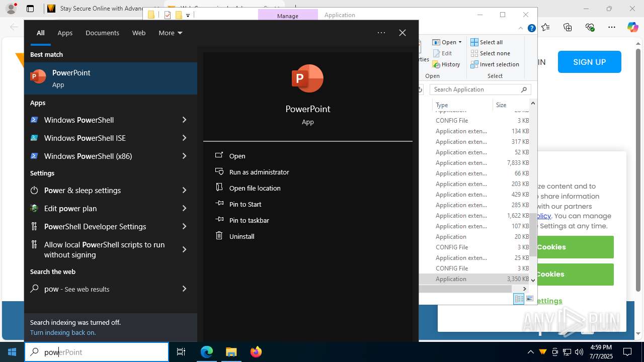Viewport: 644px width, 362px height.
Task: Sort Explorer list by Size column
Action: point(511,105)
